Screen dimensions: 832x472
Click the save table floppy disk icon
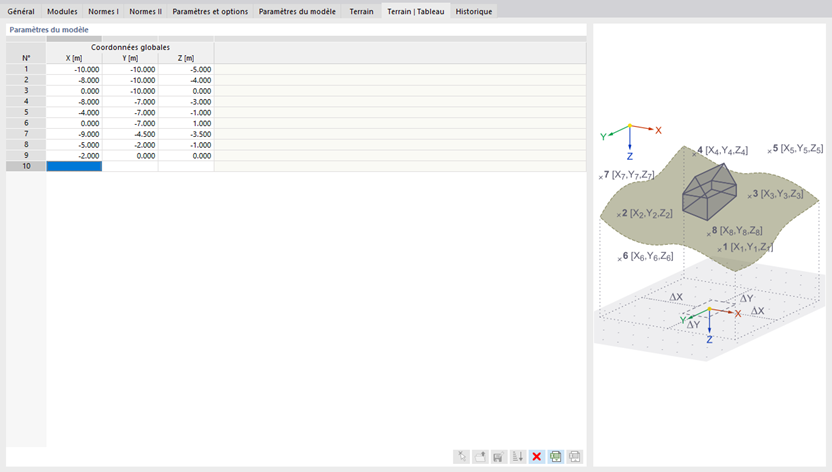[x=499, y=457]
